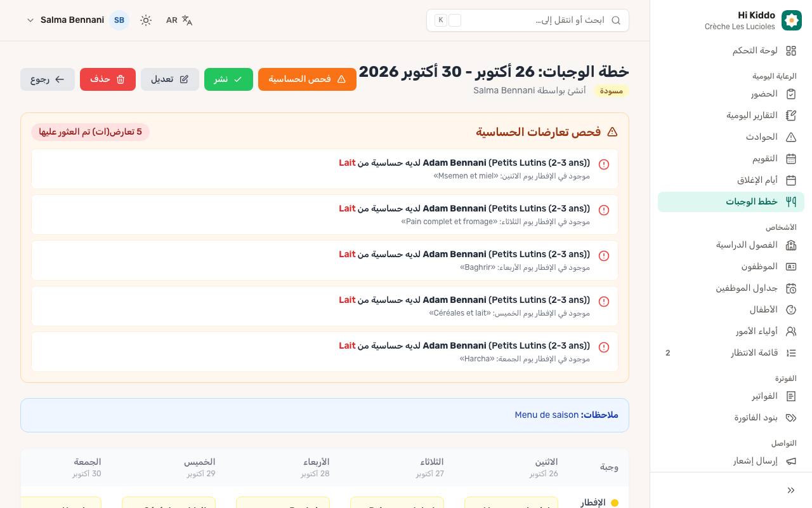Click the بنود الفاتورة tags icon

[x=791, y=418]
